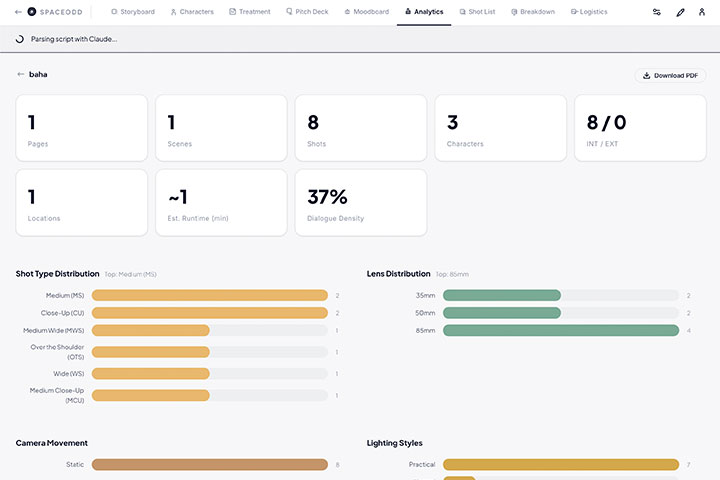The image size is (720, 480).
Task: Select the Shots stat card
Action: (x=360, y=128)
